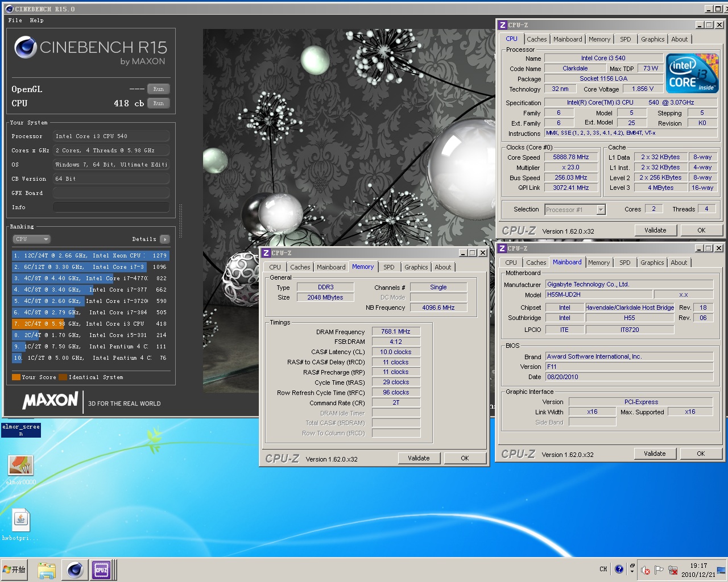Run the CPU benchmark
The width and height of the screenshot is (728, 582).
158,103
